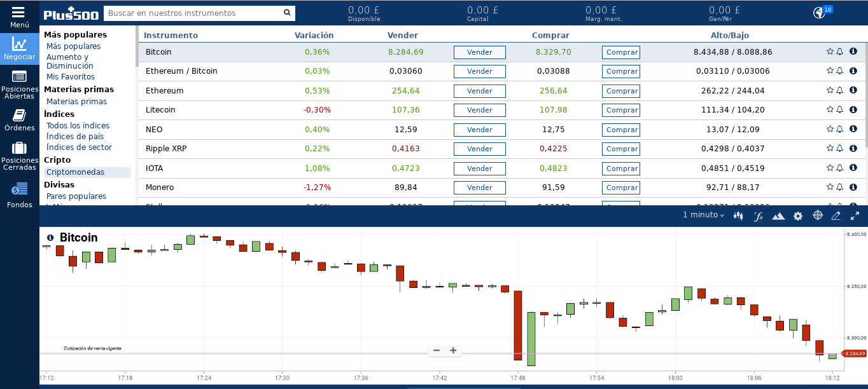Click Comprar button for Litecoin
868x389 pixels.
point(621,110)
